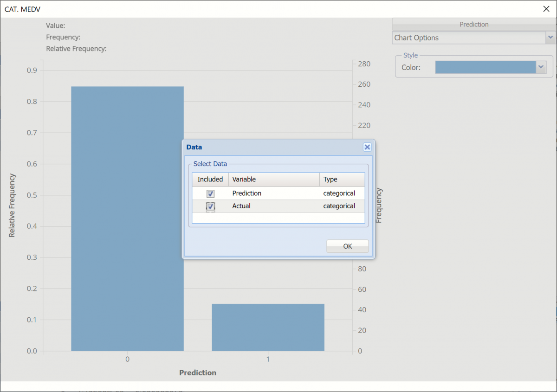Image resolution: width=557 pixels, height=392 pixels.
Task: Open the Chart Options combo box arrow
Action: pos(551,38)
